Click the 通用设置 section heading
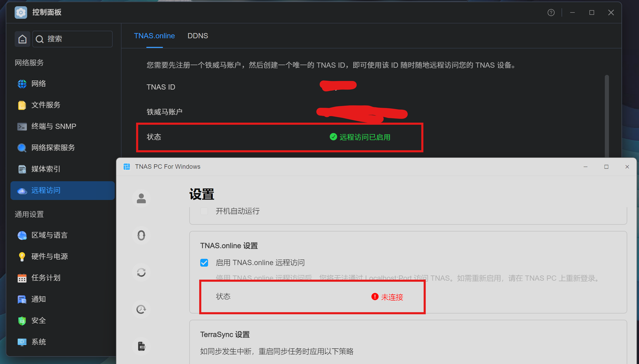Image resolution: width=639 pixels, height=364 pixels. [x=29, y=214]
